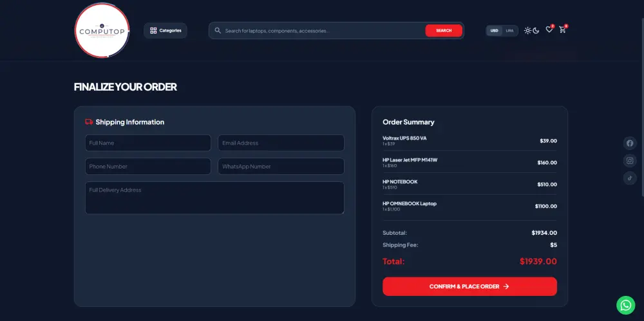This screenshot has height=321, width=644.
Task: Click the HP NOTEBOOK item
Action: (400, 182)
